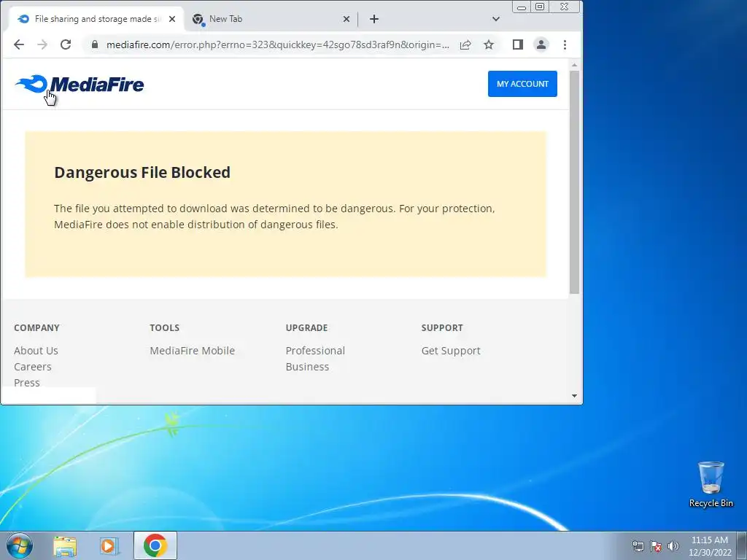747x560 pixels.
Task: Open the Recycle Bin desktop icon
Action: 711,484
